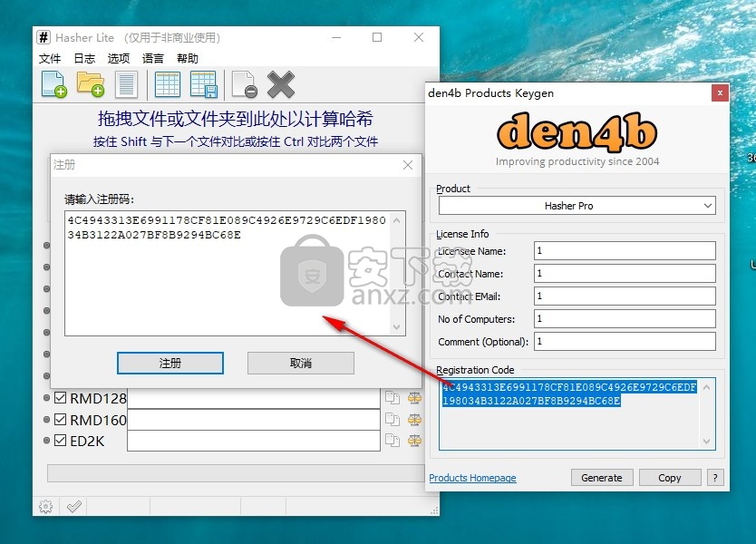Click the 取消 button in registration dialog
This screenshot has width=756, height=544.
[x=301, y=364]
